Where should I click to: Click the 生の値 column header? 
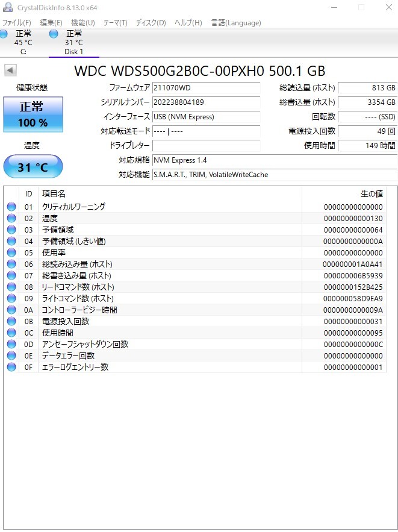[344, 194]
